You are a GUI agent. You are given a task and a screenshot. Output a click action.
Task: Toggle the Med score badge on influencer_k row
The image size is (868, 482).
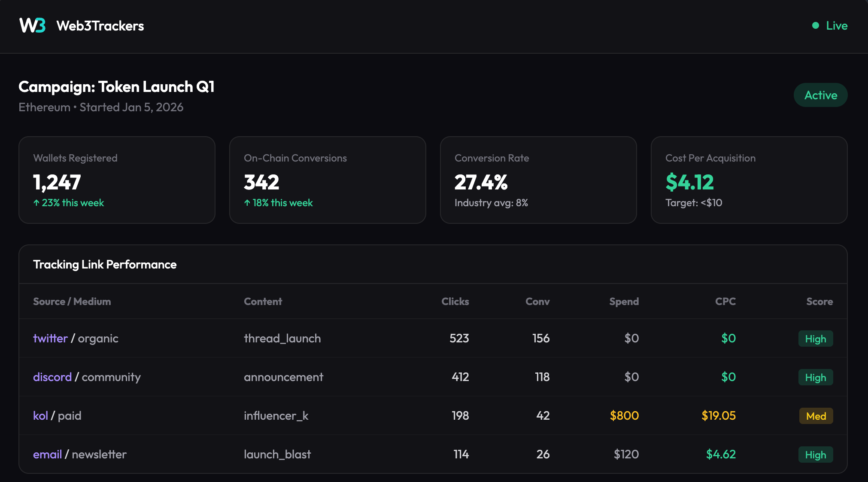[815, 416]
